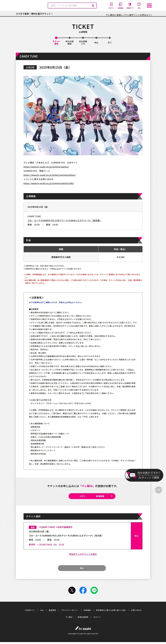The height and width of the screenshot is (644, 166).
Task: Open the 新規登録 icon in header
Action: point(120,5)
